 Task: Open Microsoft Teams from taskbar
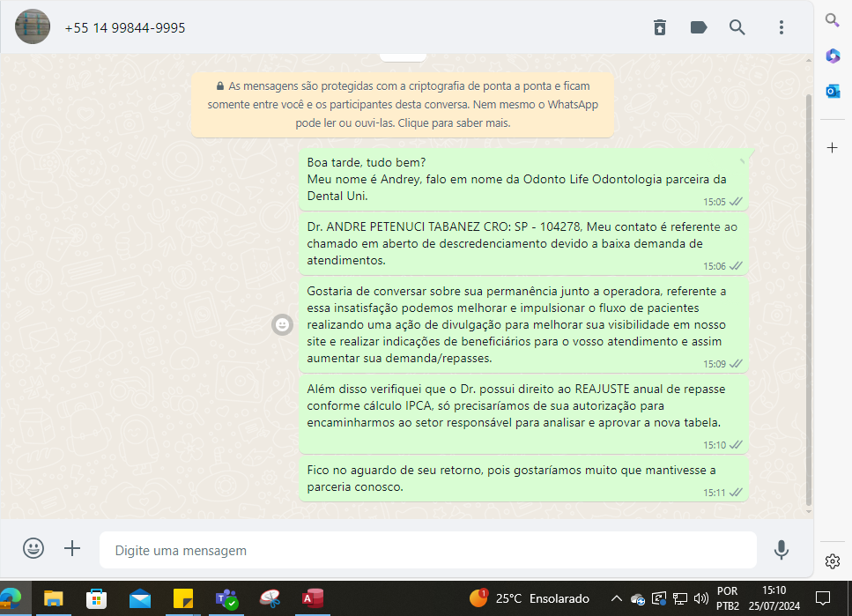(x=226, y=598)
